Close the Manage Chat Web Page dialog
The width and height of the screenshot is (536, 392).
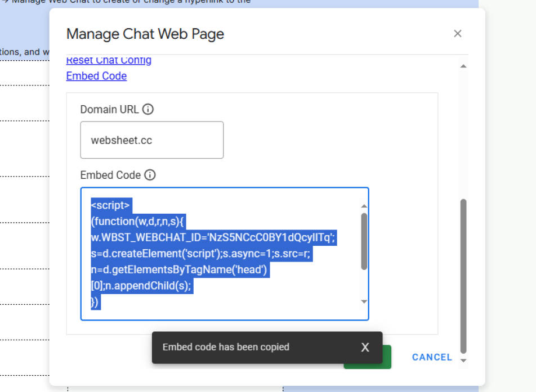[x=458, y=34]
